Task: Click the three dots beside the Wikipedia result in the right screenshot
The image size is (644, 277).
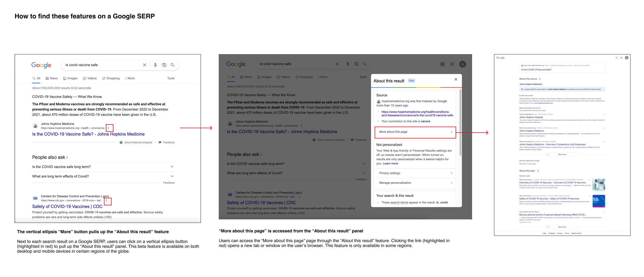Action: click(x=604, y=114)
